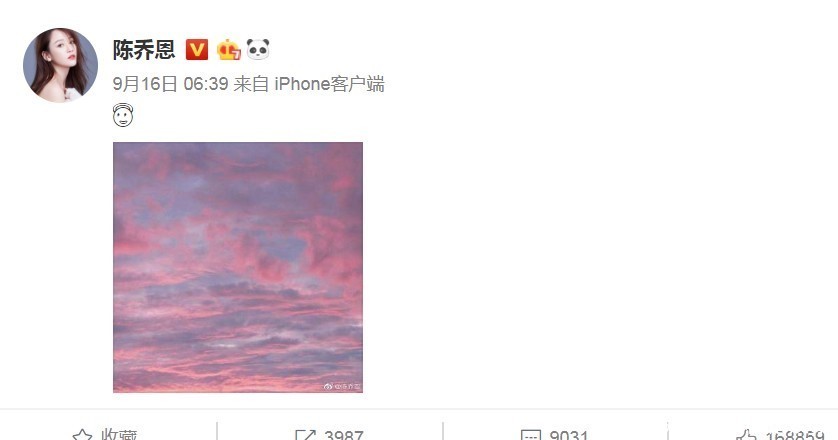Open comments via the 9031 count
This screenshot has width=838, height=440.
click(569, 435)
